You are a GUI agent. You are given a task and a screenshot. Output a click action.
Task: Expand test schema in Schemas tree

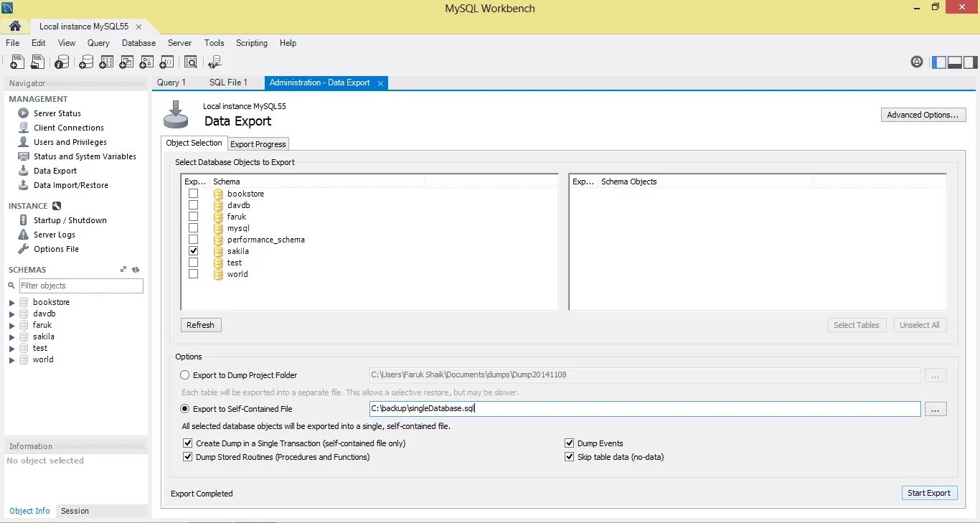pyautogui.click(x=11, y=349)
